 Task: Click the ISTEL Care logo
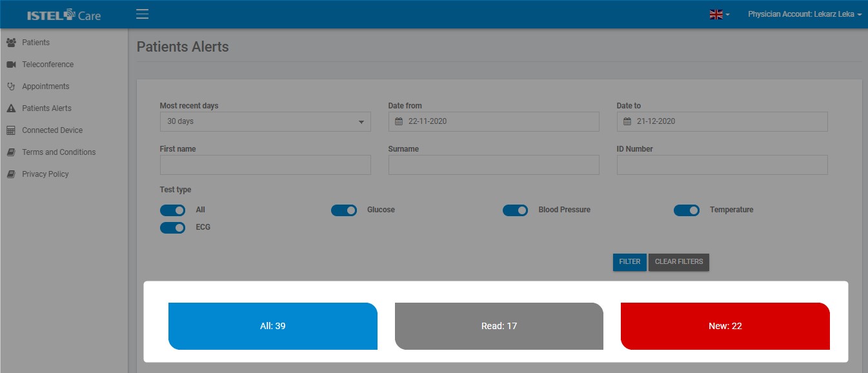[x=64, y=15]
